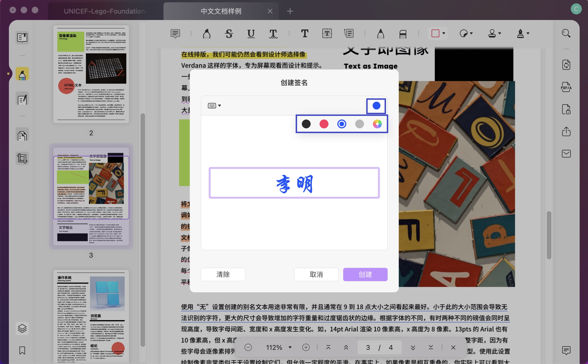Open the reader mode sidebar icon
This screenshot has height=364, width=588.
(x=22, y=38)
